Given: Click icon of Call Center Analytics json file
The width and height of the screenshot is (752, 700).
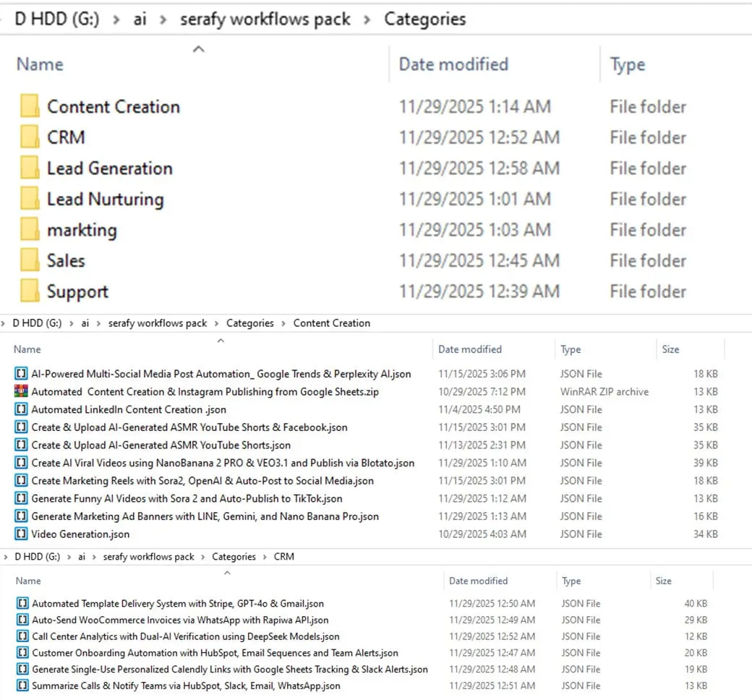Looking at the screenshot, I should 22,636.
